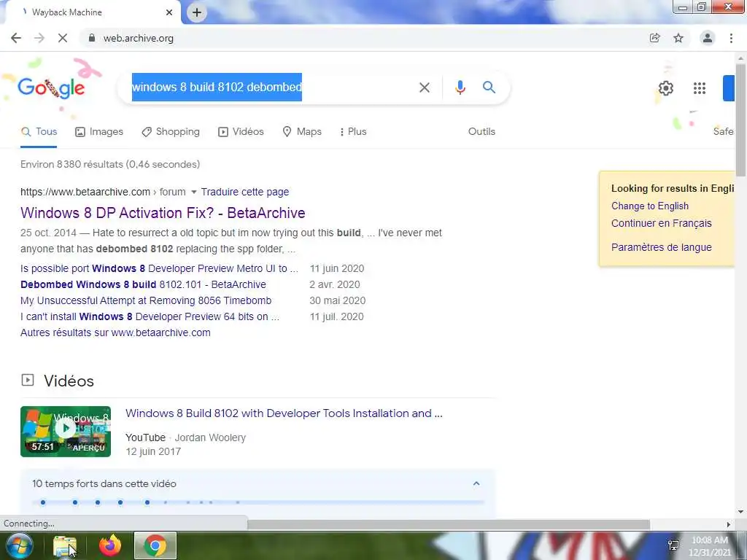Collapse the 10 temps forts section
The image size is (747, 560).
pos(476,484)
